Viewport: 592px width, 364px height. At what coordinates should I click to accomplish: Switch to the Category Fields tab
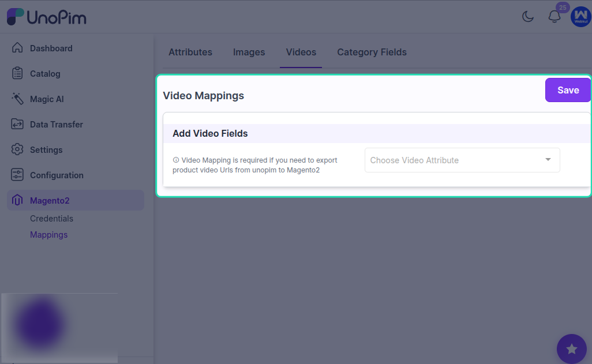[x=372, y=52]
